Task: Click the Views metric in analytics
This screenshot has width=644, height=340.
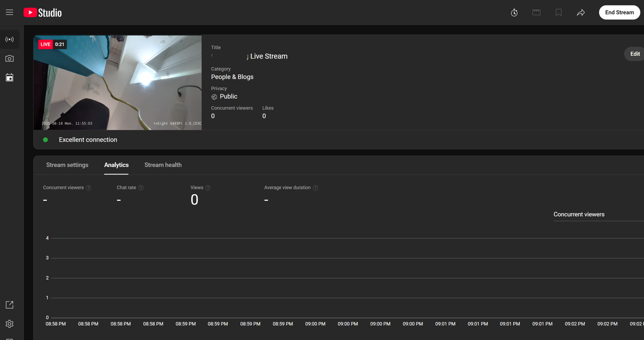Action: tap(200, 195)
